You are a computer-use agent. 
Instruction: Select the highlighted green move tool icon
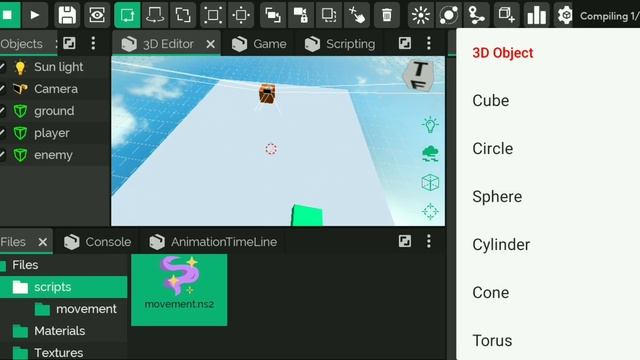click(127, 15)
